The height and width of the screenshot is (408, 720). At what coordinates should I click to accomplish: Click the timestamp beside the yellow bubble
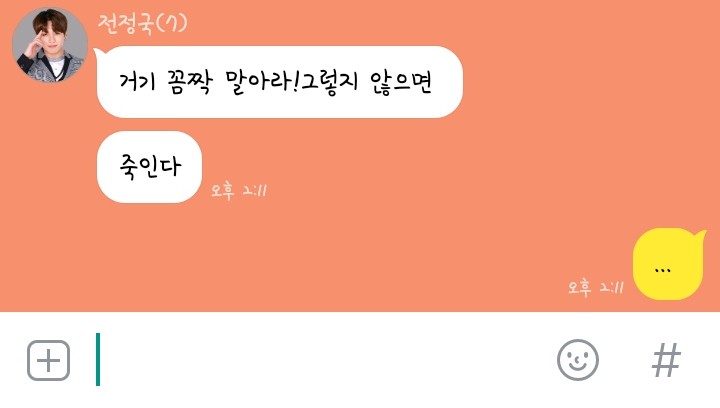pos(596,288)
